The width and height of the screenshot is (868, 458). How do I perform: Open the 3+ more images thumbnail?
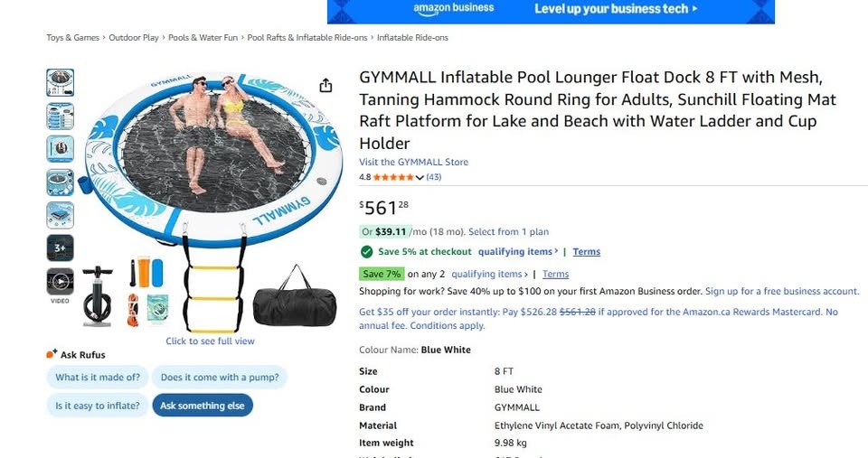point(60,248)
